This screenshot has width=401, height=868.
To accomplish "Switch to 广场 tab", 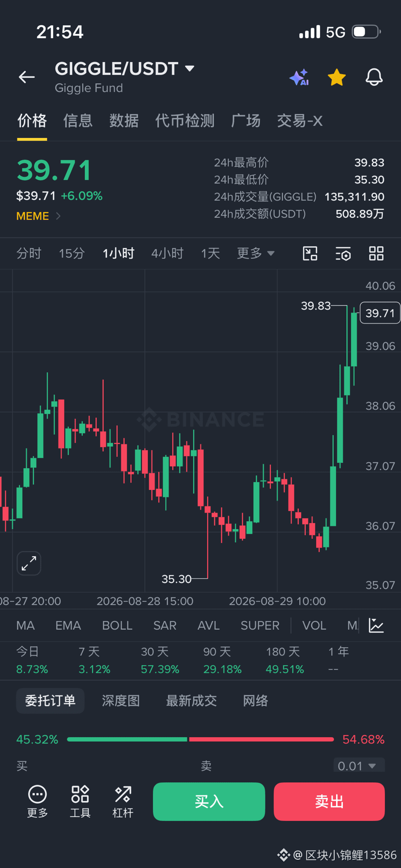I will tap(246, 121).
